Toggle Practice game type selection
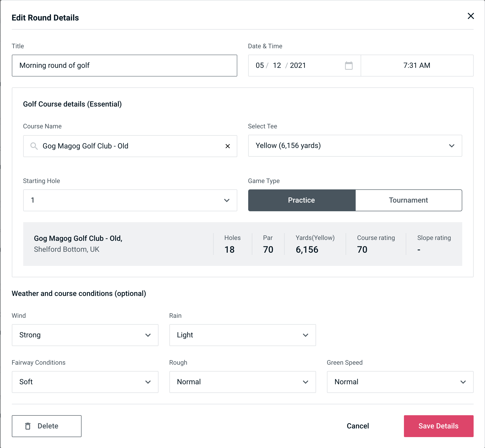Viewport: 485px width, 448px height. pos(302,201)
